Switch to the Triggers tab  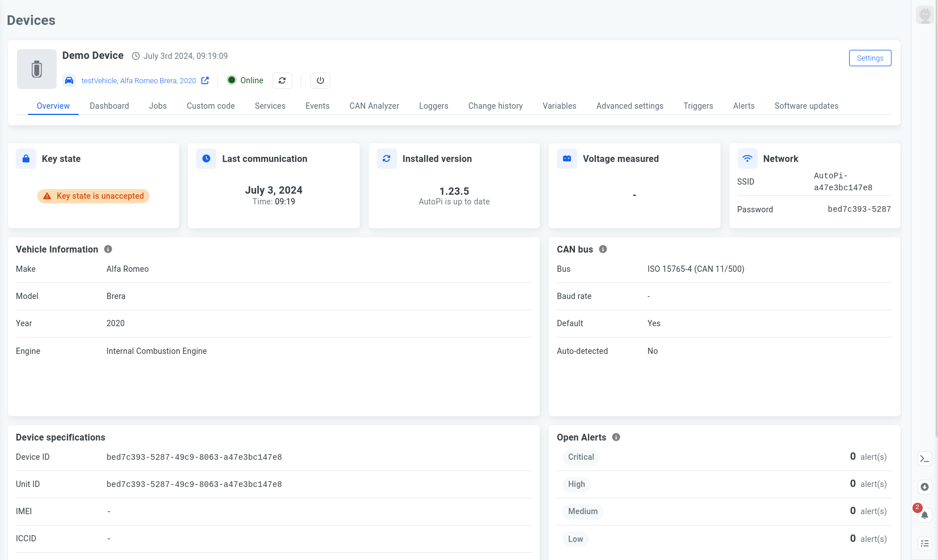(x=698, y=106)
